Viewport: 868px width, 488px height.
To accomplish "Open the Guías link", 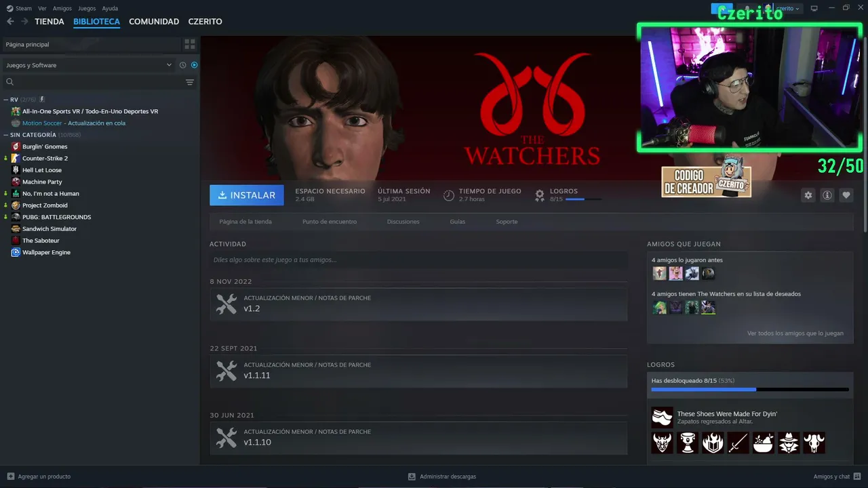I will pyautogui.click(x=458, y=222).
